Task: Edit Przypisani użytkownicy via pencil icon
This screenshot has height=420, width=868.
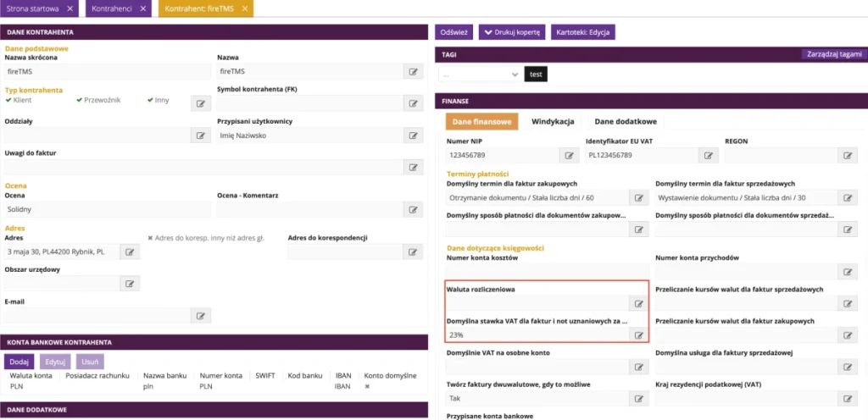Action: click(413, 135)
